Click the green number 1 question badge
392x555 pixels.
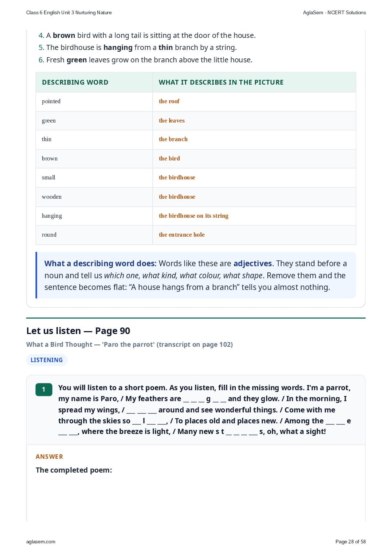pyautogui.click(x=44, y=389)
